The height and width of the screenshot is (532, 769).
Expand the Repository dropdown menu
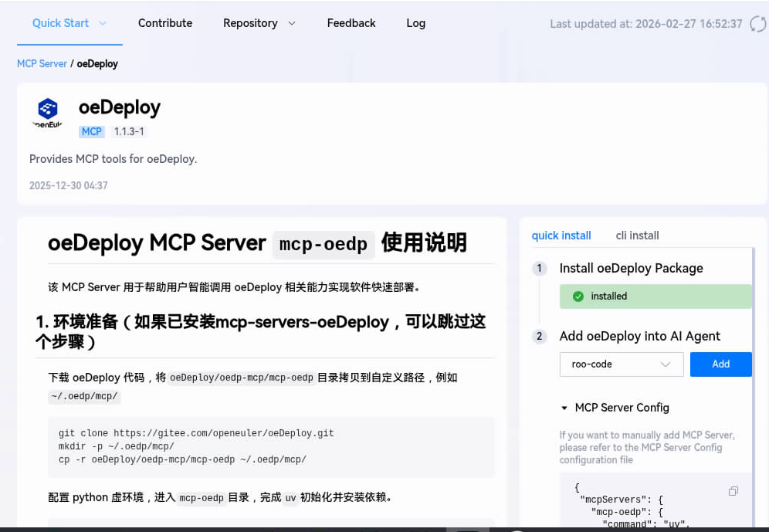[259, 23]
